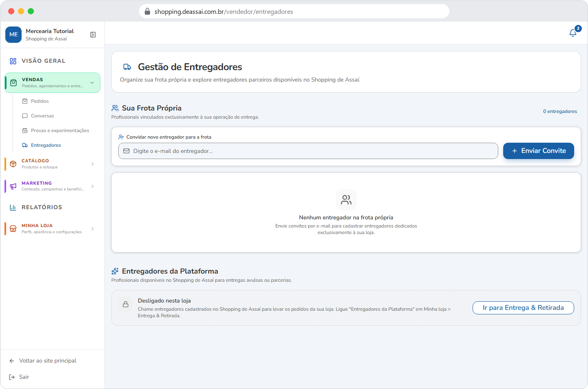Collapse the Vendas section chevron
This screenshot has width=588, height=389.
(92, 83)
